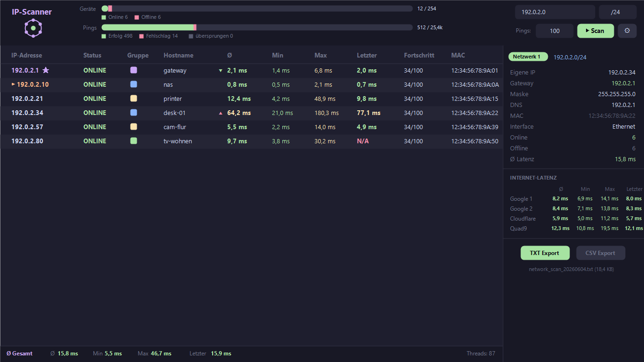The width and height of the screenshot is (644, 362).
Task: Click the yellow group swatch for cam-flur
Action: pos(134,127)
